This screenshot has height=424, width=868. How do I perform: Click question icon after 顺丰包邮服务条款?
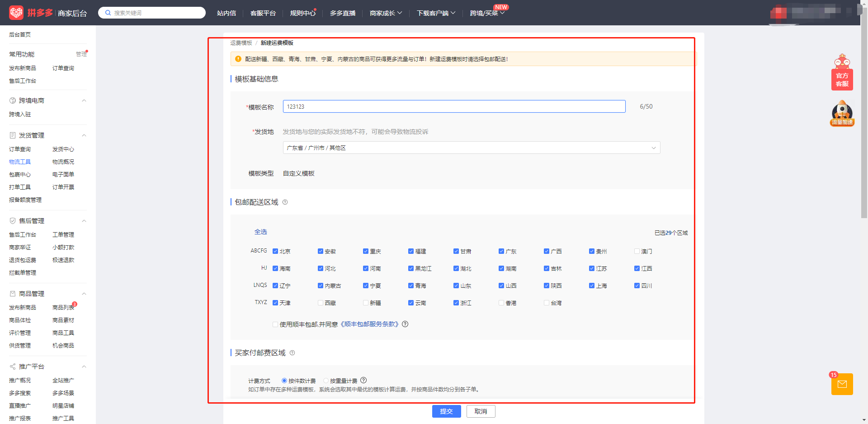405,324
